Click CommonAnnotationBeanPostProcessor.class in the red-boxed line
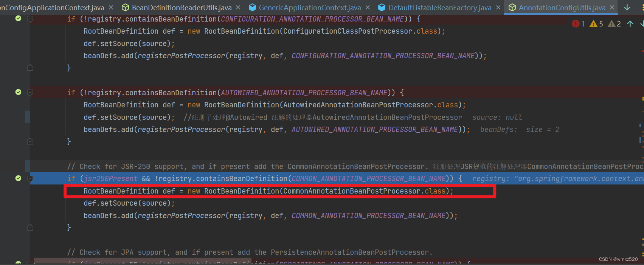This screenshot has height=265, width=644. tap(364, 191)
